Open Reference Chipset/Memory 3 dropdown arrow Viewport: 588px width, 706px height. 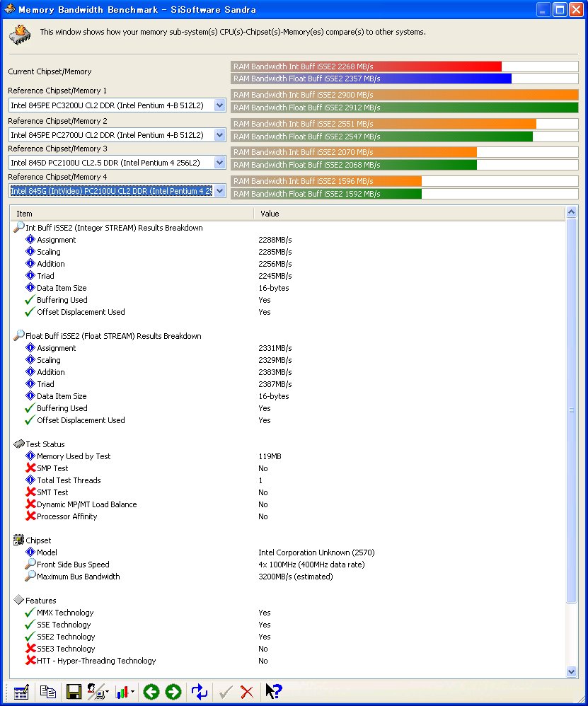219,163
